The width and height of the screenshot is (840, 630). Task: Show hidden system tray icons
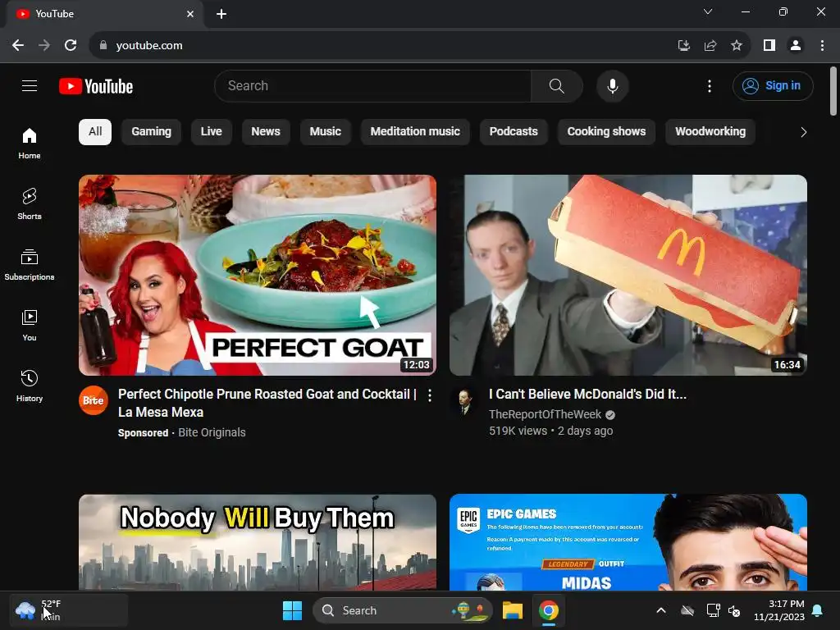coord(661,610)
